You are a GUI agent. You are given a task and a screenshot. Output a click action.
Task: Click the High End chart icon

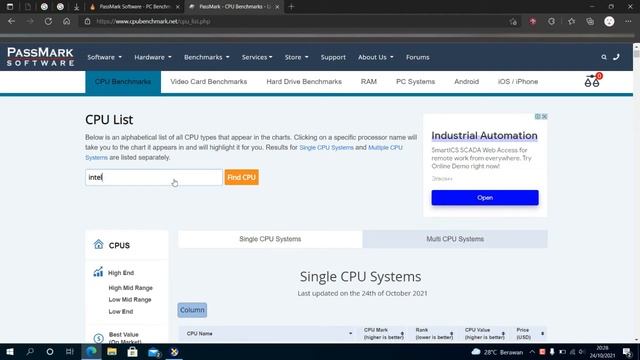pyautogui.click(x=98, y=272)
